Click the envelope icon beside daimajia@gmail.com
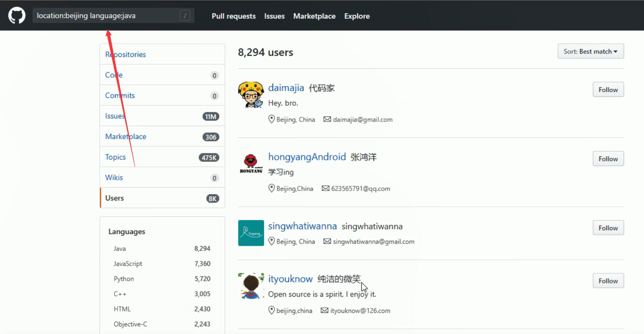The width and height of the screenshot is (644, 334). point(327,120)
